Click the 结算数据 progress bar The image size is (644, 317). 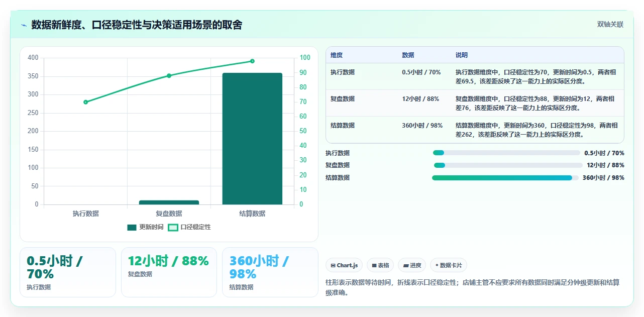(505, 178)
